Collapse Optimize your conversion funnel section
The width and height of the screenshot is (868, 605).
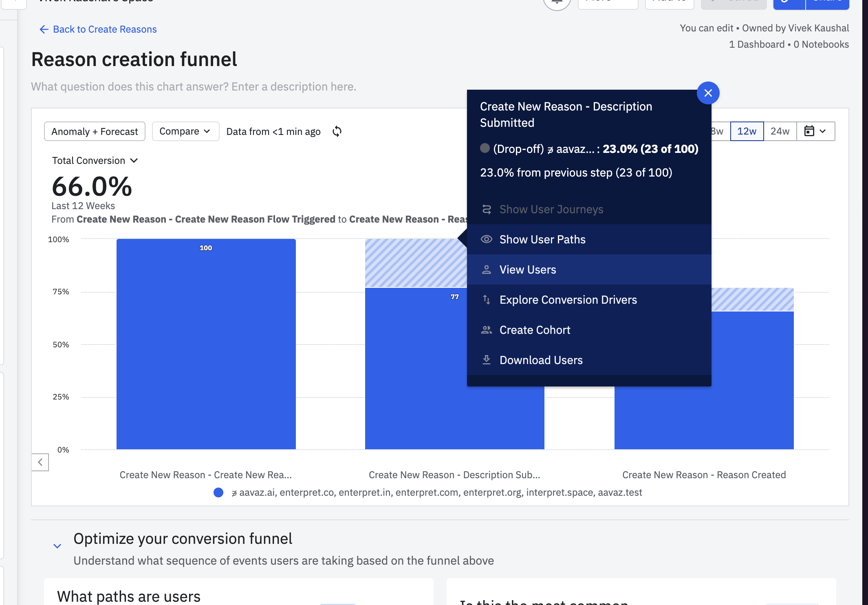tap(57, 546)
